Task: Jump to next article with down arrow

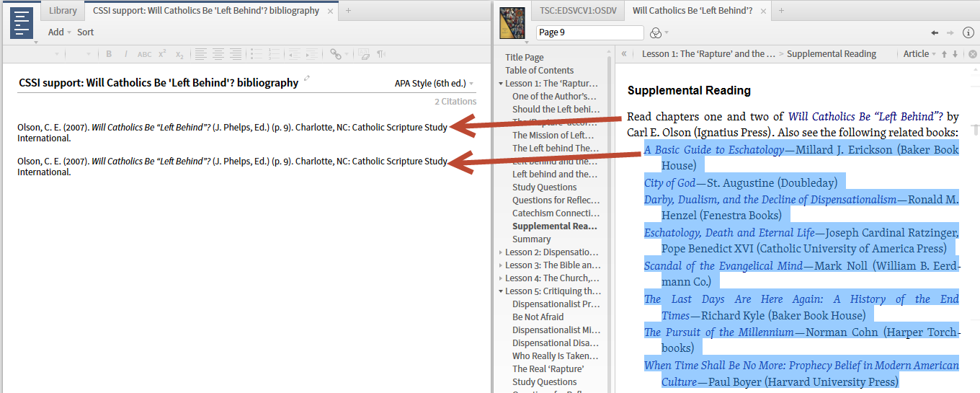Action: (x=955, y=54)
